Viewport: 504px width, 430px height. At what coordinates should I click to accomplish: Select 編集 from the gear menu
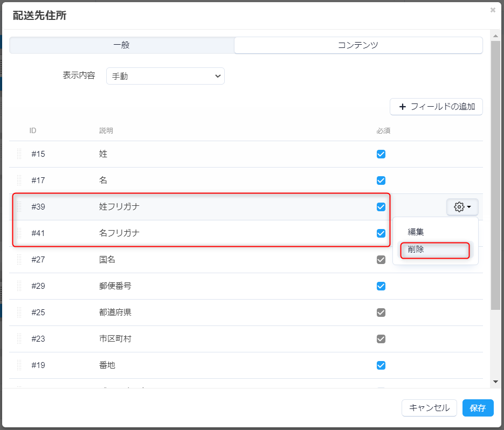click(x=416, y=232)
